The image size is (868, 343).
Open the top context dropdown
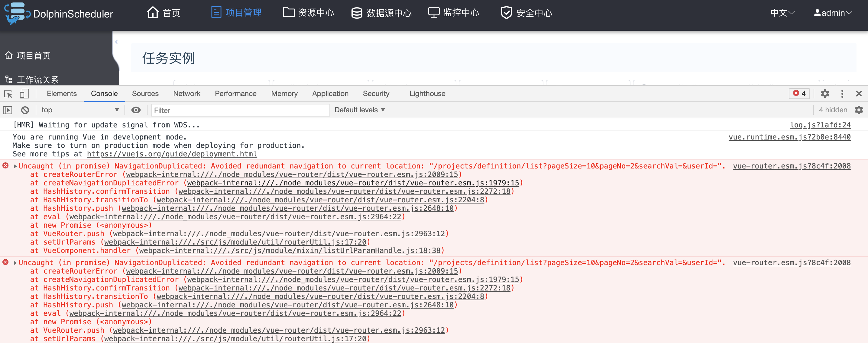click(80, 110)
